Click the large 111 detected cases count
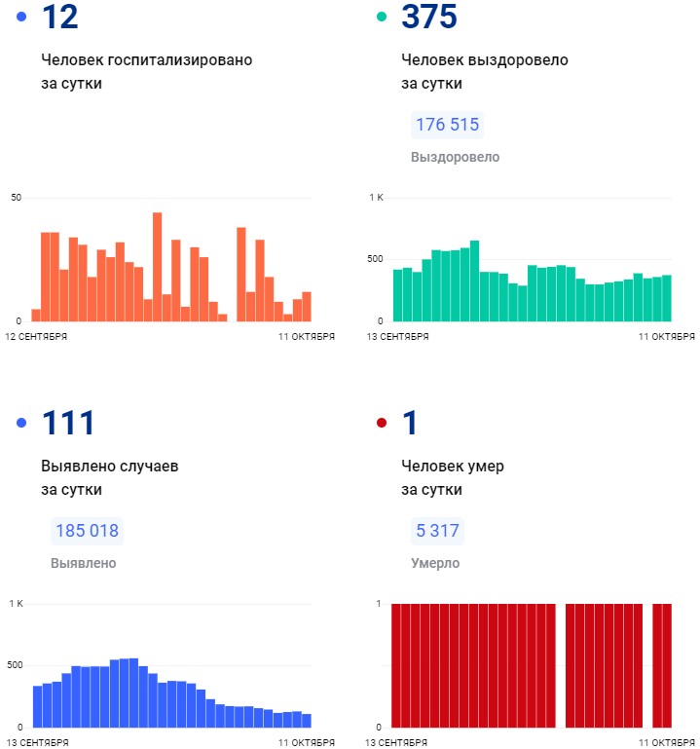This screenshot has width=700, height=749. point(68,423)
